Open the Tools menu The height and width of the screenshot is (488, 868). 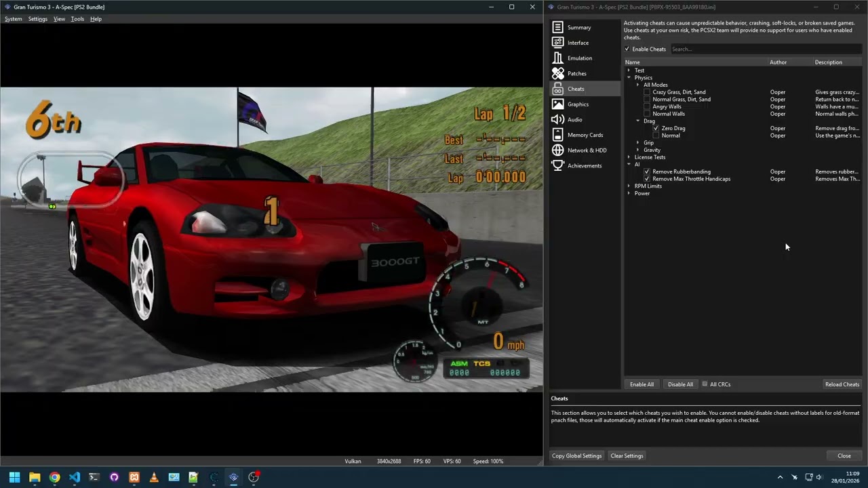(x=77, y=19)
